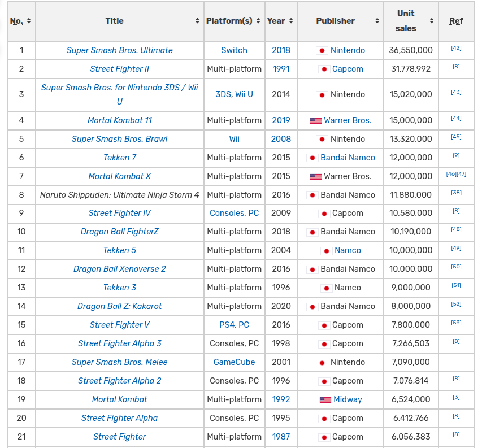Open reference [3] citation

(456, 397)
